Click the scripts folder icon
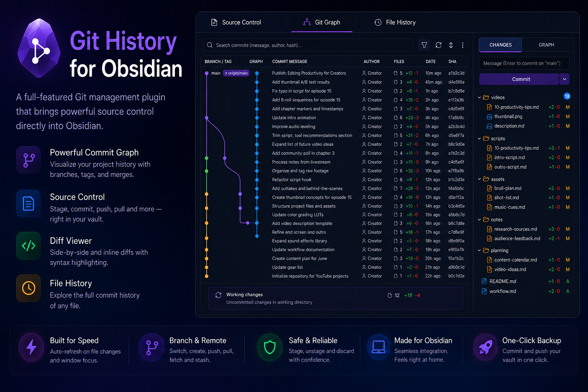 coord(486,139)
